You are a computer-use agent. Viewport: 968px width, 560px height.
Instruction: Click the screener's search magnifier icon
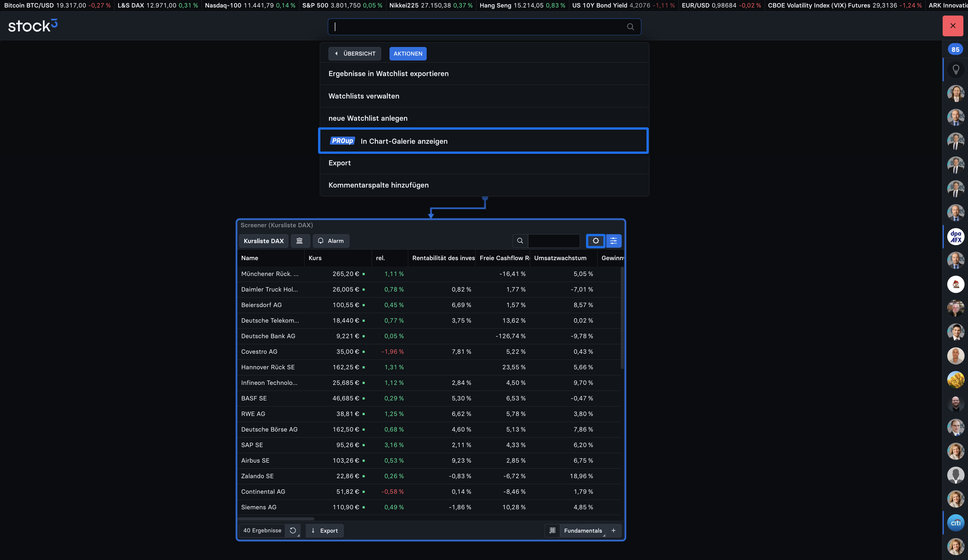pos(520,241)
